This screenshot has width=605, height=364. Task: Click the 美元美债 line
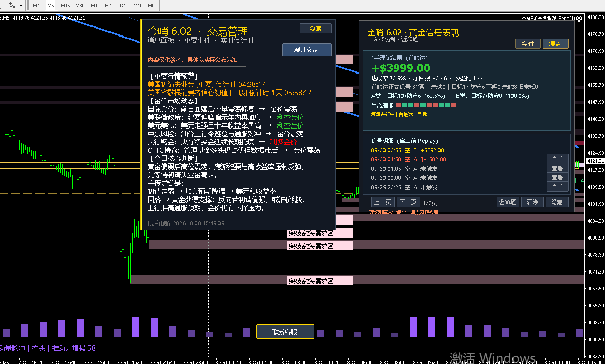(x=225, y=126)
